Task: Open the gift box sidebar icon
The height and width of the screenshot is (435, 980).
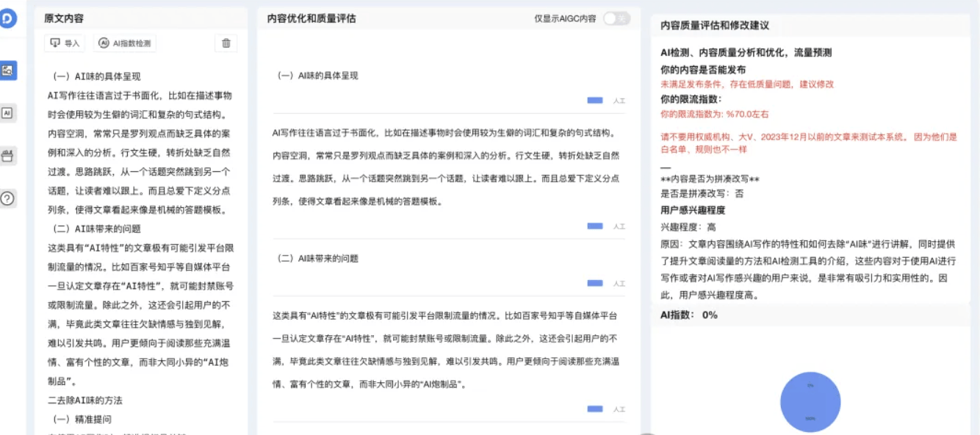Action: pyautogui.click(x=8, y=156)
